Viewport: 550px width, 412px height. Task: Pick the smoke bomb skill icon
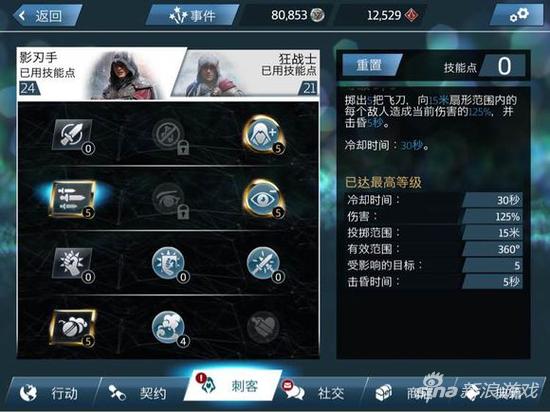pyautogui.click(x=73, y=327)
